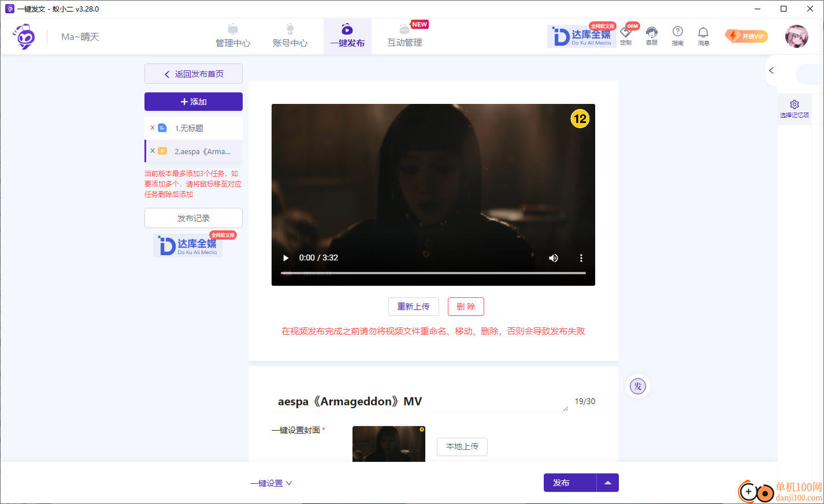Open 选择记忆项 settings gear
This screenshot has width=824, height=504.
tap(795, 108)
